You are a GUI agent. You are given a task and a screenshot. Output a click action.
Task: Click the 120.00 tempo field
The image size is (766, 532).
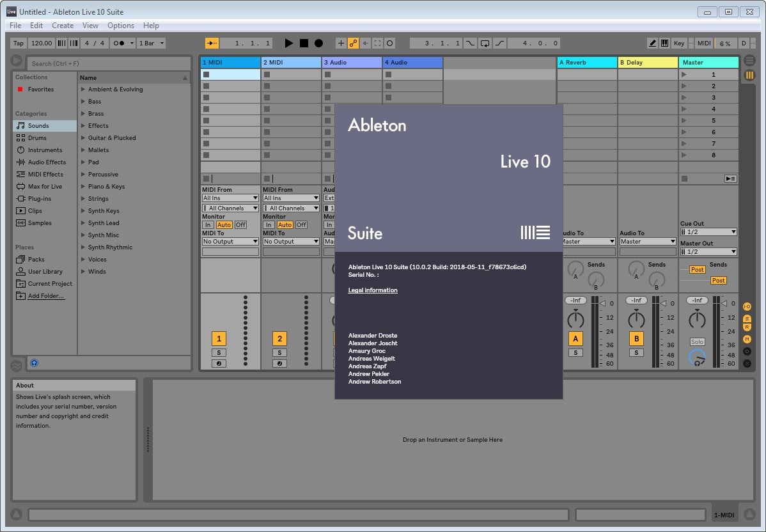tap(41, 43)
